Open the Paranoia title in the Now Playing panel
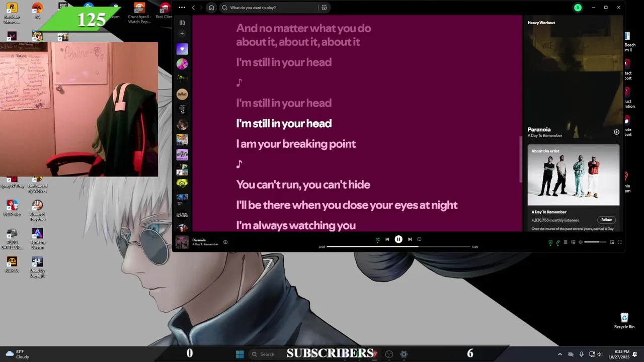Viewport: 644px width, 362px height. pyautogui.click(x=539, y=129)
